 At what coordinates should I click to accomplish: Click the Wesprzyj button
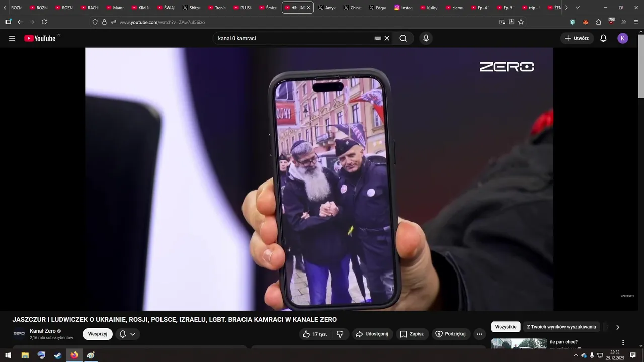(98, 334)
